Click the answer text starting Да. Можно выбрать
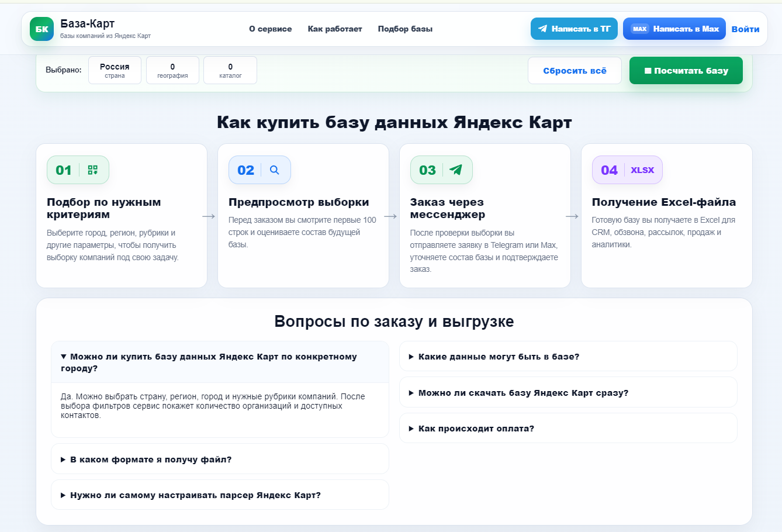 click(213, 406)
